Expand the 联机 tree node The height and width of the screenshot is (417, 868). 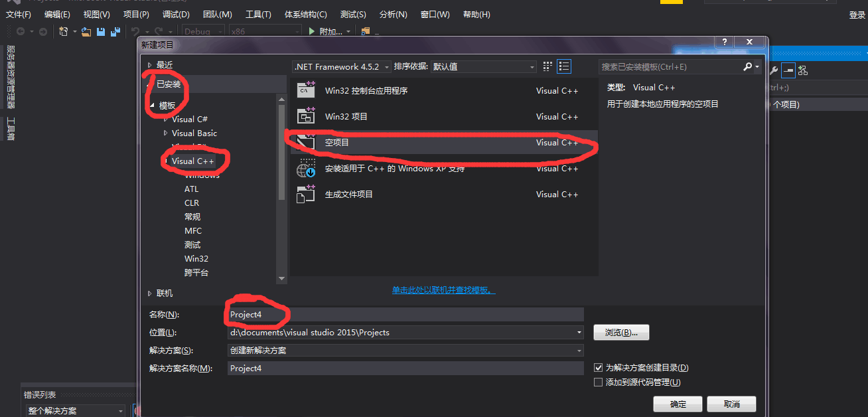pos(150,293)
